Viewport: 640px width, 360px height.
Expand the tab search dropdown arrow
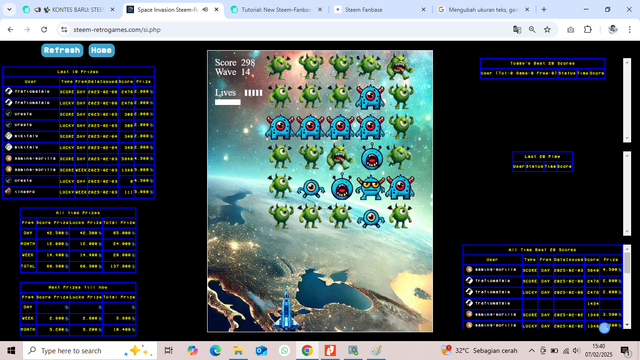pyautogui.click(x=9, y=9)
